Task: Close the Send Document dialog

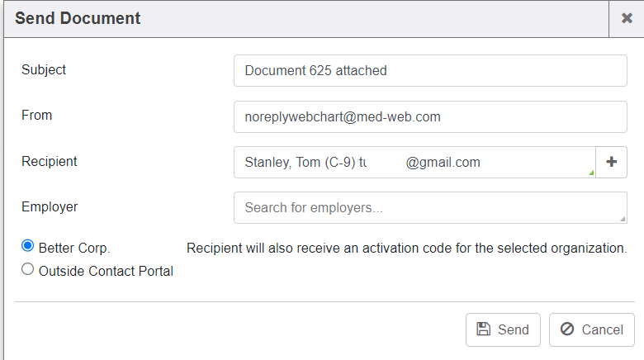Action: [x=627, y=18]
